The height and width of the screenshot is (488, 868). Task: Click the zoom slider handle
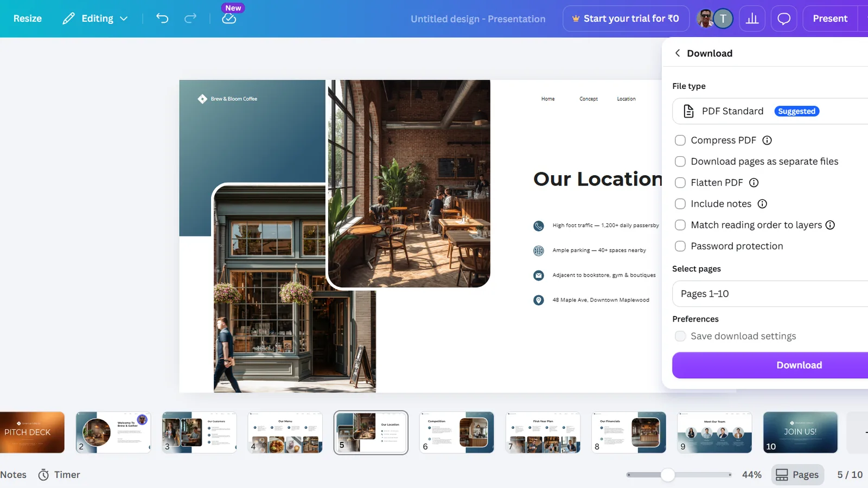pos(668,475)
